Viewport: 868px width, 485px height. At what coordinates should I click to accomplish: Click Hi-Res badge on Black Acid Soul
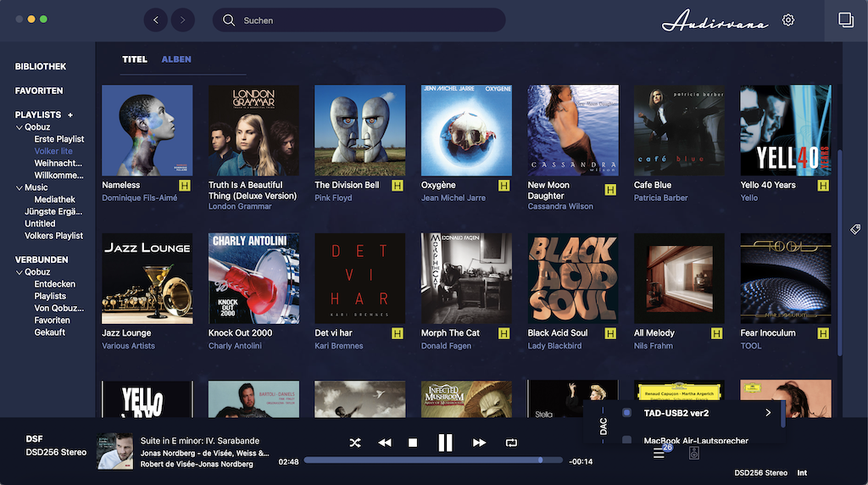tap(610, 333)
